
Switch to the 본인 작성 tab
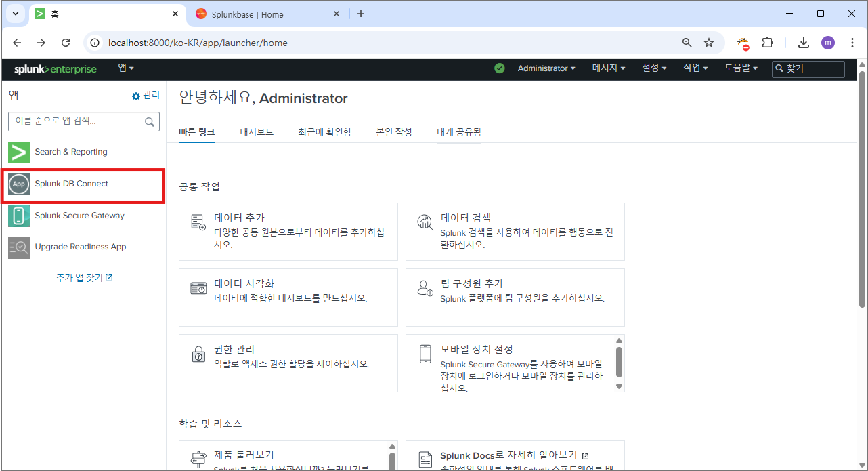[394, 132]
